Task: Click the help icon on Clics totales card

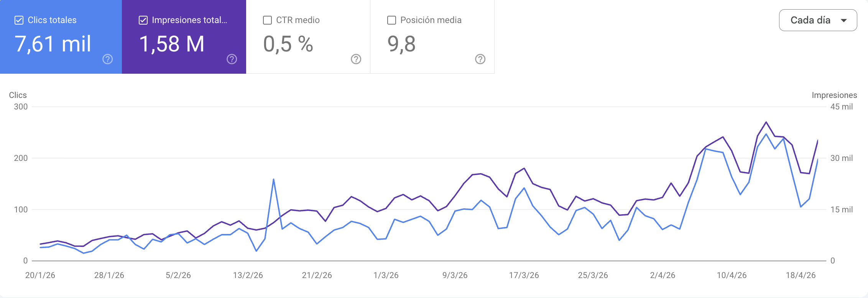Action: click(107, 59)
